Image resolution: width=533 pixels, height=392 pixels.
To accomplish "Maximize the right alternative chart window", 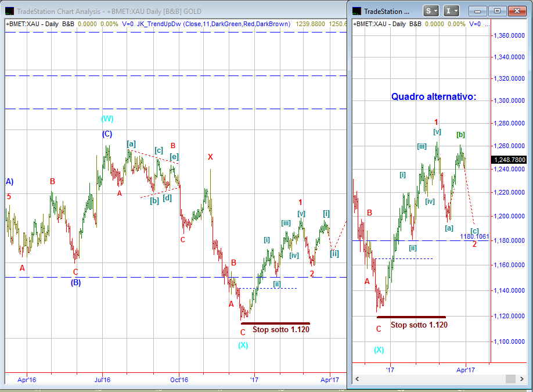I will 496,10.
